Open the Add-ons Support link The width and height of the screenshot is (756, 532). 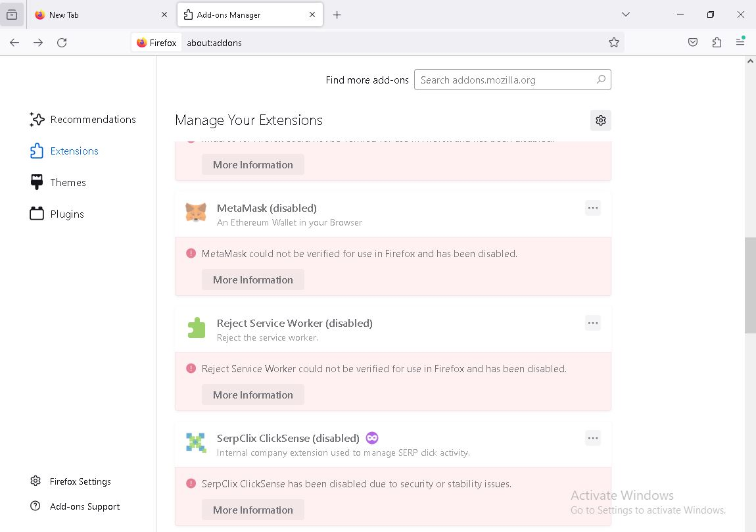tap(75, 506)
